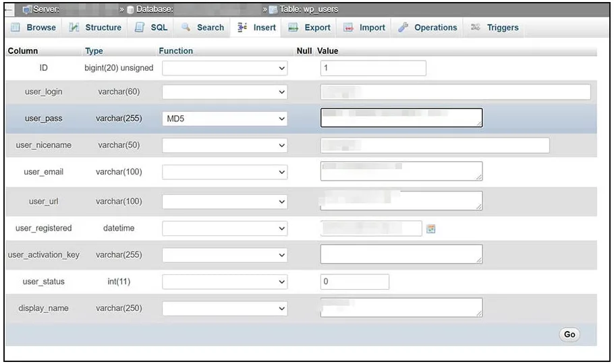The image size is (614, 364).
Task: Click the Database breadcrumb link
Action: pyautogui.click(x=155, y=9)
